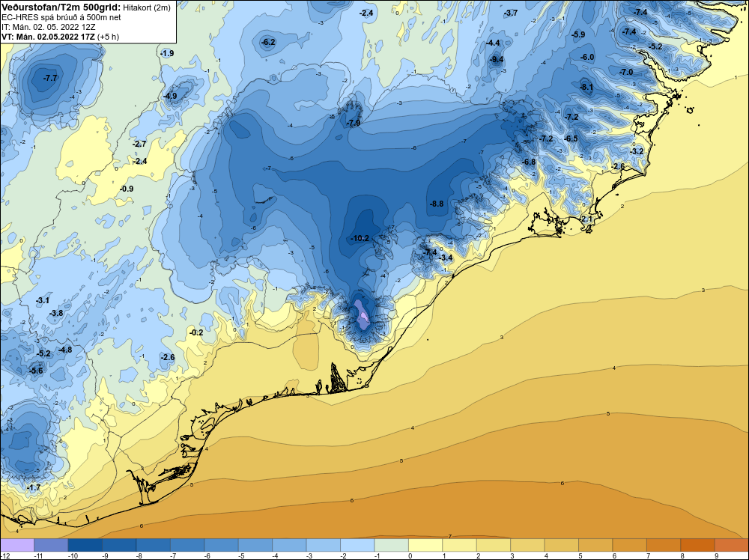
Task: Click the pale green legend swatch between -1 and 0
Action: click(x=391, y=545)
